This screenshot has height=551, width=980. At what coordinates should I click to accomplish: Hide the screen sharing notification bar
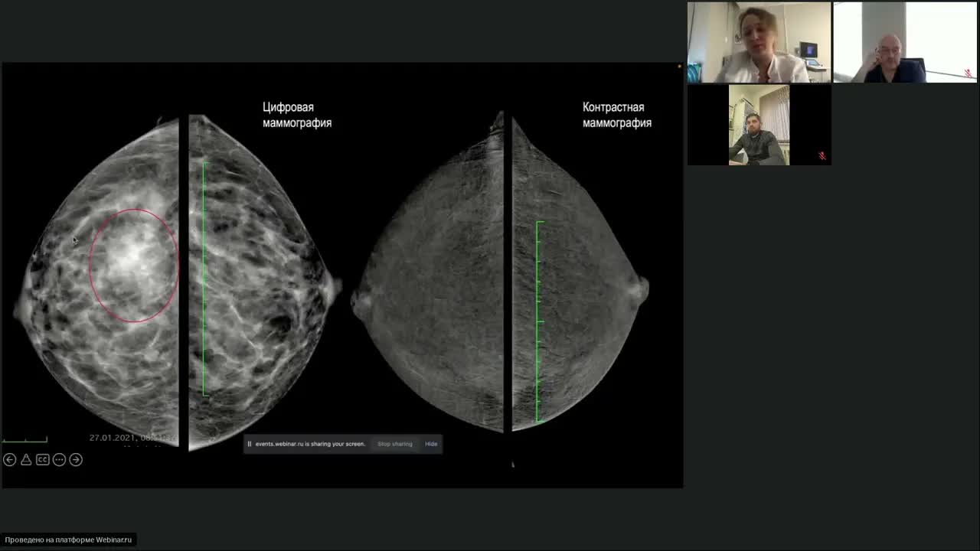coord(431,444)
